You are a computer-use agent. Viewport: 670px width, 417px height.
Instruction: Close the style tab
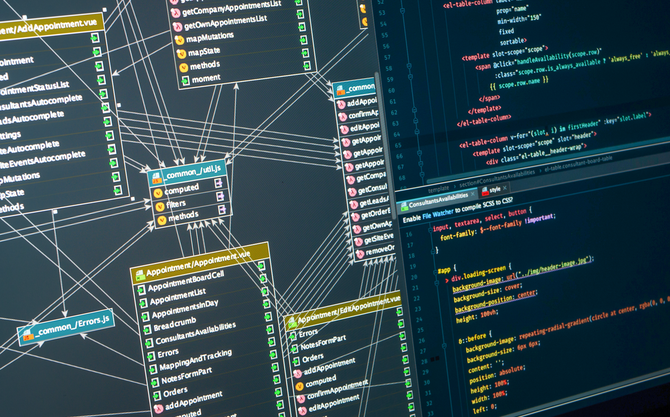coord(505,188)
